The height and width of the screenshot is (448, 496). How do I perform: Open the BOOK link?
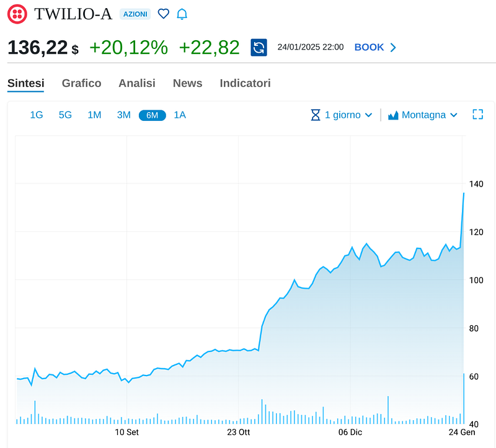click(369, 47)
